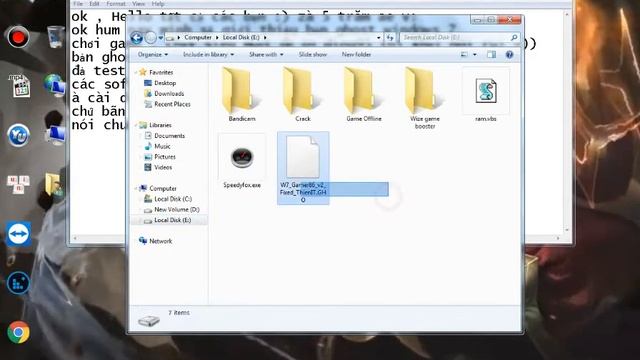
Task: Click the Explorer Forward arrow button
Action: click(151, 38)
